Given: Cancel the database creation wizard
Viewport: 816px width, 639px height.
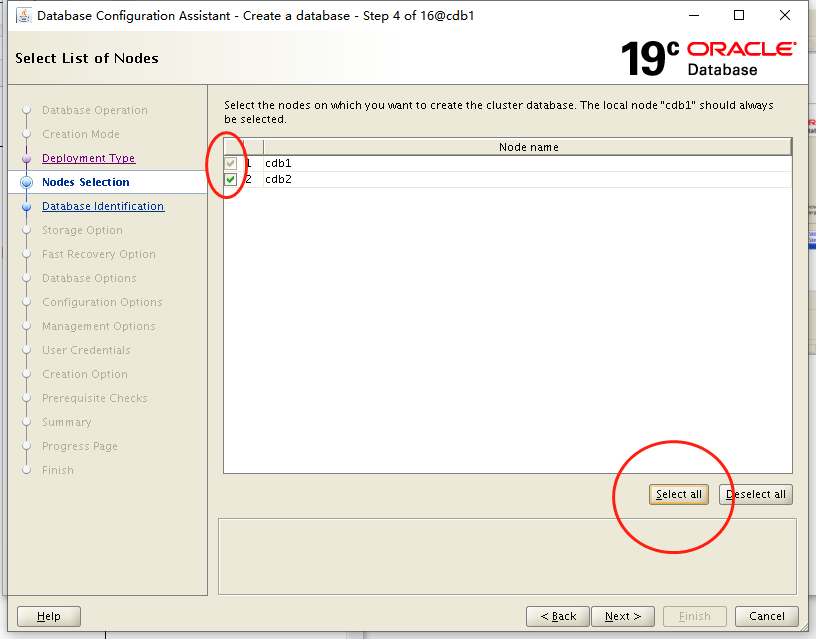Looking at the screenshot, I should (767, 617).
